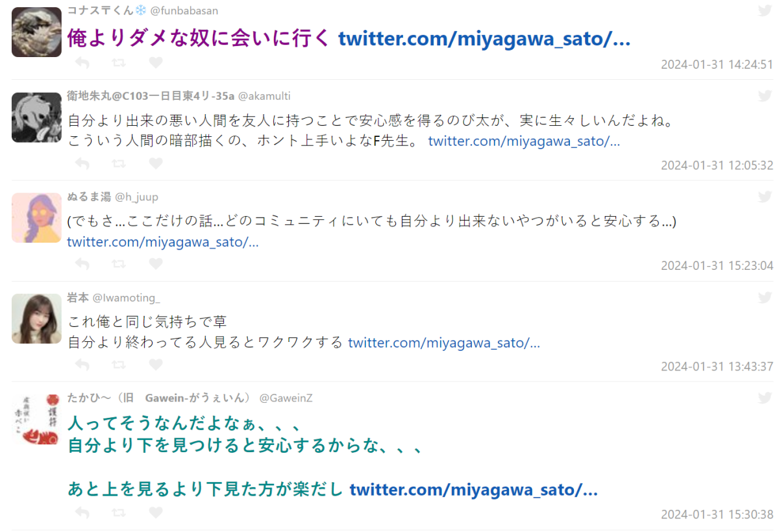779x532 pixels.
Task: Click コナステくん profile picture
Action: (36, 32)
